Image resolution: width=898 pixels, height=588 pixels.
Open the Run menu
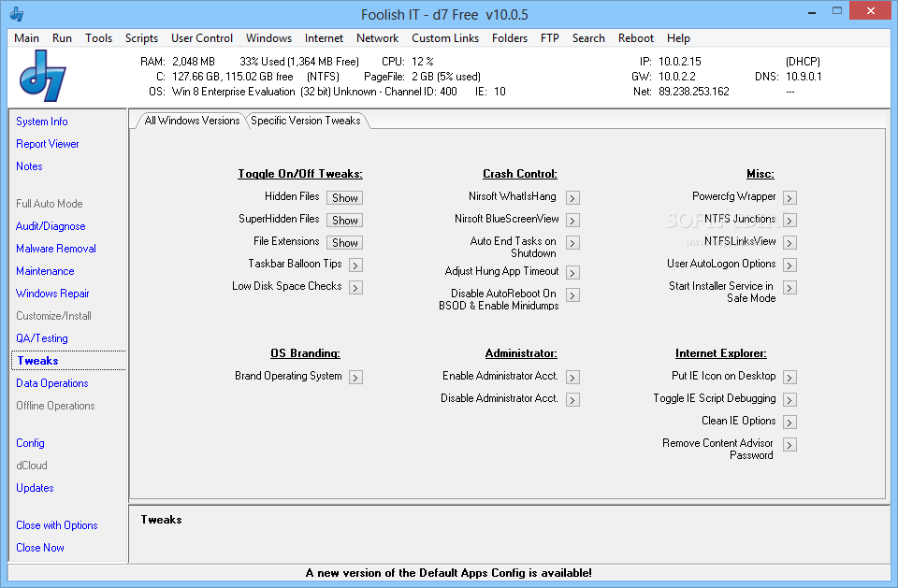[62, 37]
